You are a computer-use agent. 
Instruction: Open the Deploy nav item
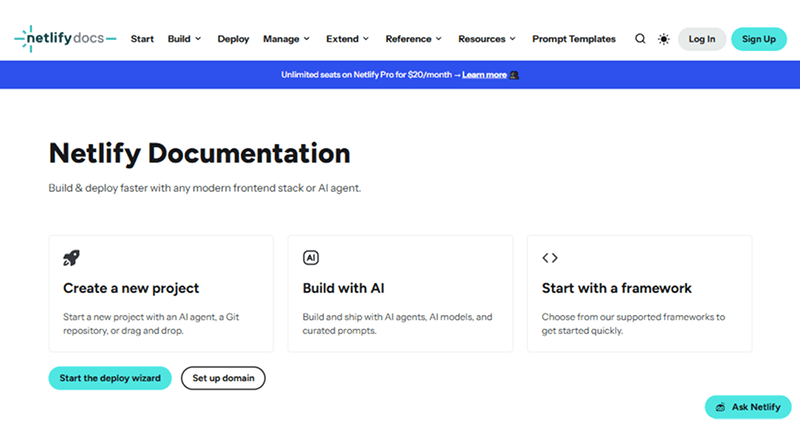(233, 39)
